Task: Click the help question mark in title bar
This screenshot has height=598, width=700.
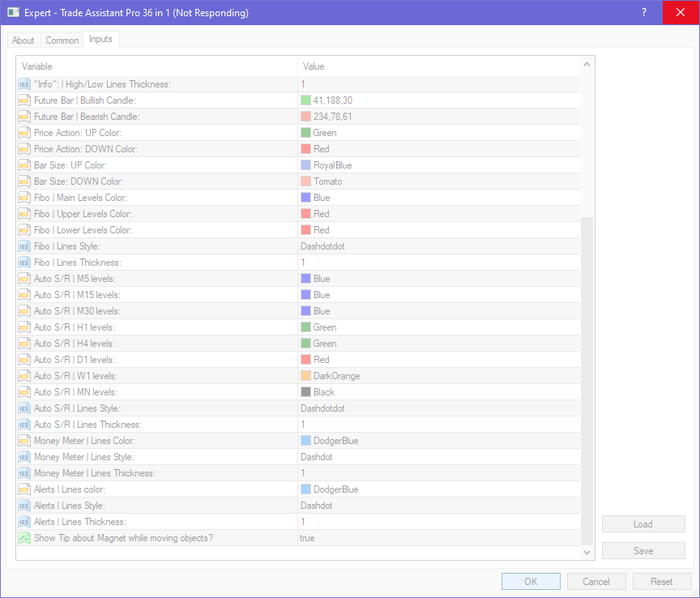Action: [x=644, y=12]
